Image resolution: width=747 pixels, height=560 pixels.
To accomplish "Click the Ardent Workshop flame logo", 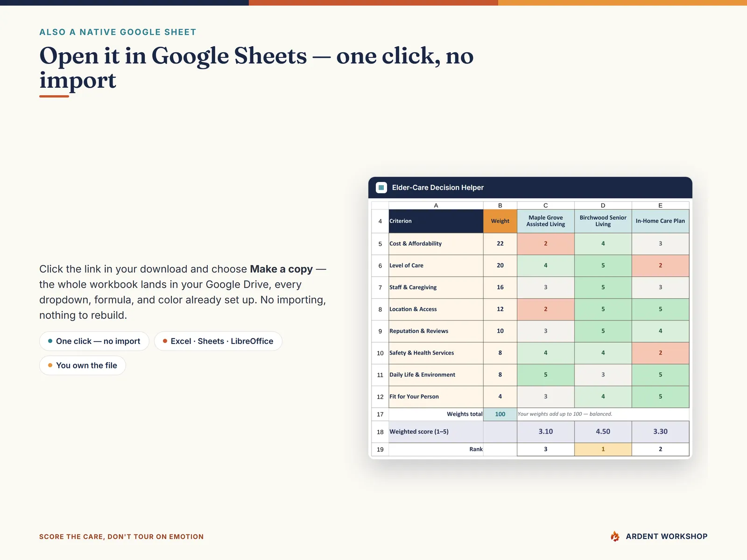I will point(615,536).
